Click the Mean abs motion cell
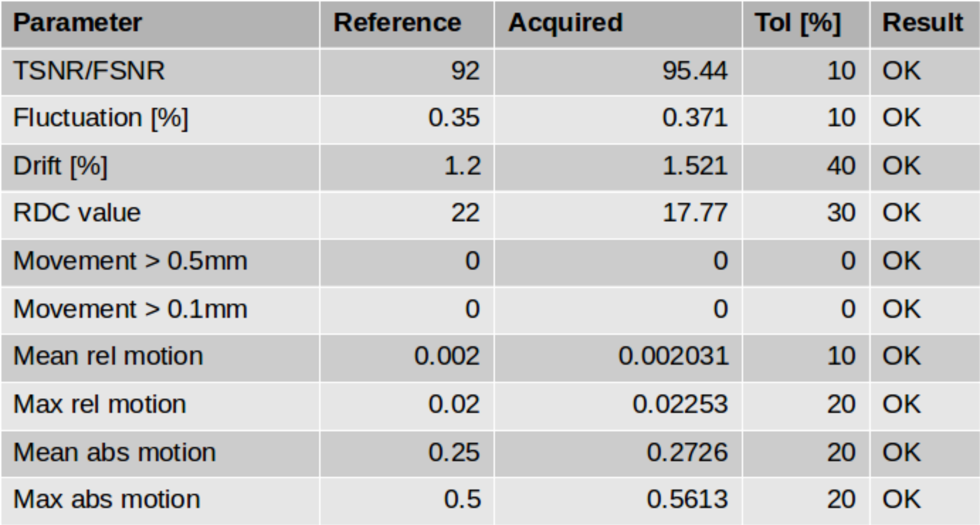Screen dimensions: 980x525 pyautogui.click(x=114, y=452)
